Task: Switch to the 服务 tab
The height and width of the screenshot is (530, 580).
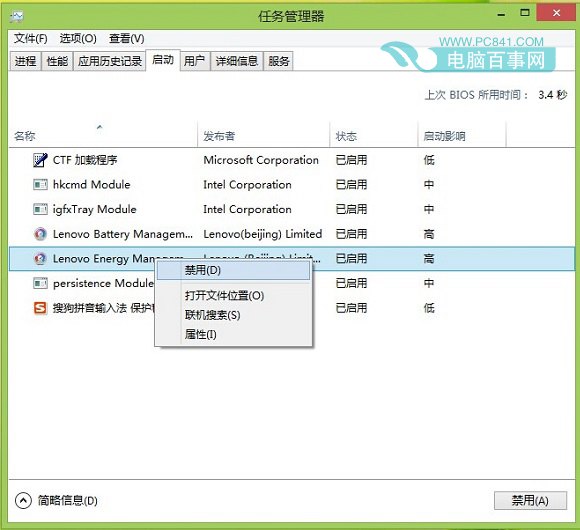Action: (x=279, y=61)
